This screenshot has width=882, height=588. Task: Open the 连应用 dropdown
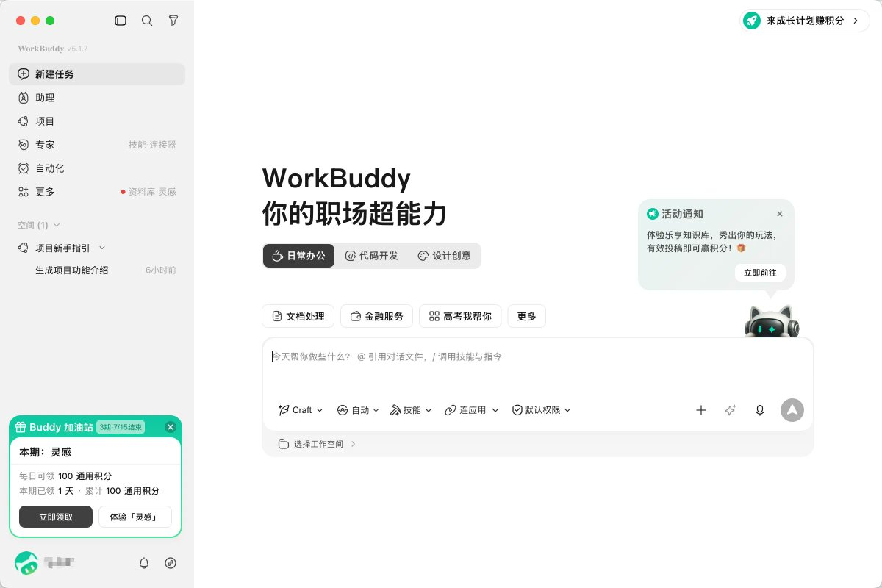click(472, 410)
